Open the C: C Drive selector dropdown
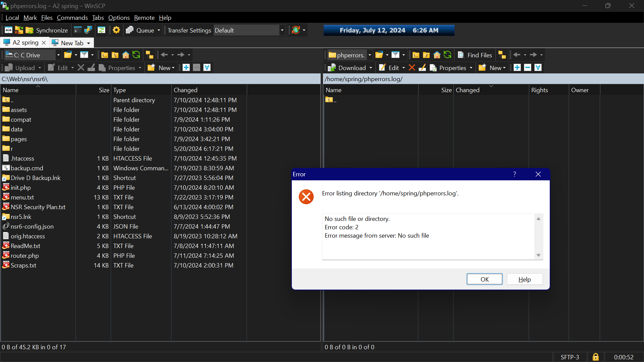644x362 pixels. 58,55
